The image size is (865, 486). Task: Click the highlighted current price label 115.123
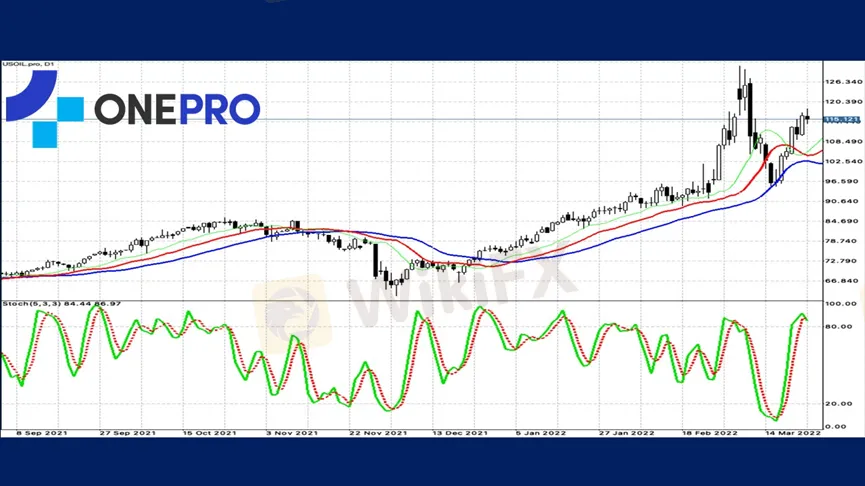coord(842,120)
